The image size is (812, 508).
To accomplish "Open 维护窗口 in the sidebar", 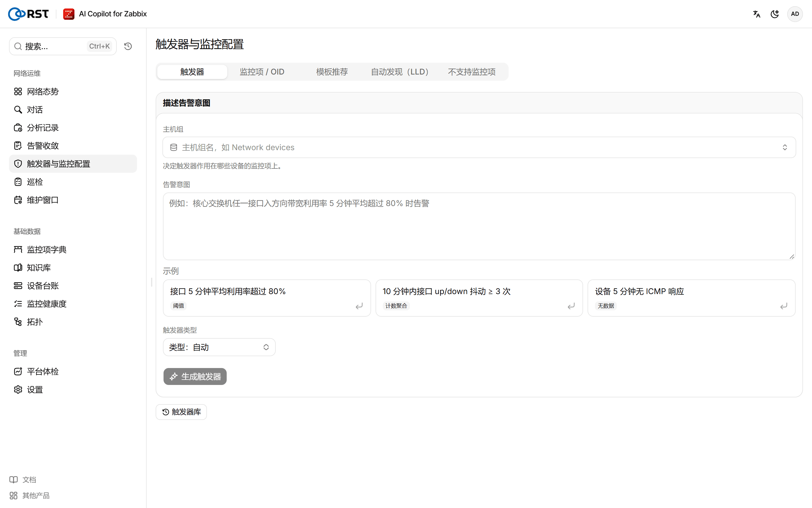I will tap(73, 200).
